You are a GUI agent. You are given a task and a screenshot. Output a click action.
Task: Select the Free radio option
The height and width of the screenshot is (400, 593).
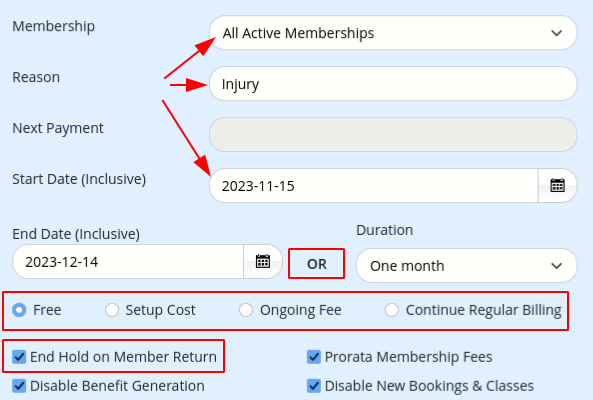[x=19, y=310]
